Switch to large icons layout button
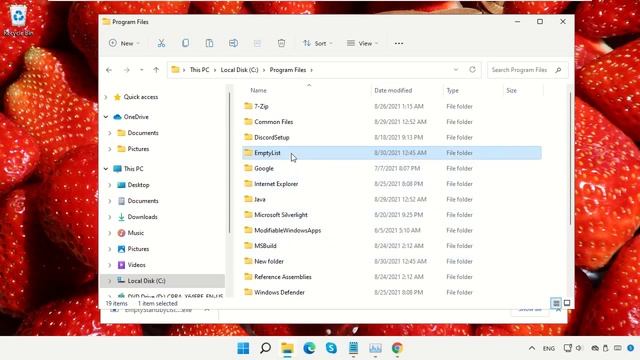The width and height of the screenshot is (640, 360). click(x=567, y=303)
